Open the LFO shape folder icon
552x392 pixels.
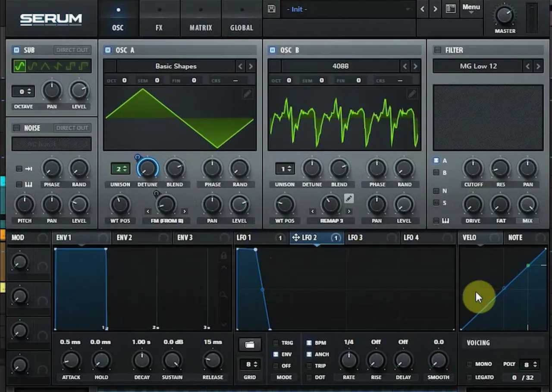click(x=250, y=344)
